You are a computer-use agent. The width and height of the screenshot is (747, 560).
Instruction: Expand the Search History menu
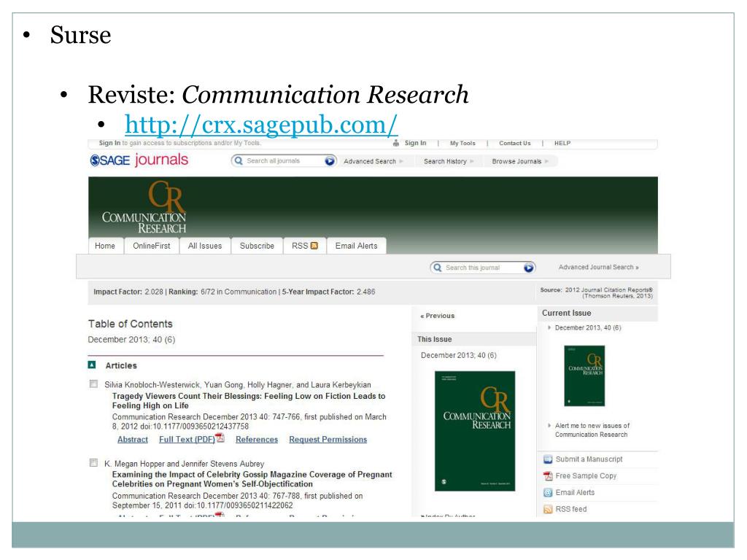click(449, 160)
